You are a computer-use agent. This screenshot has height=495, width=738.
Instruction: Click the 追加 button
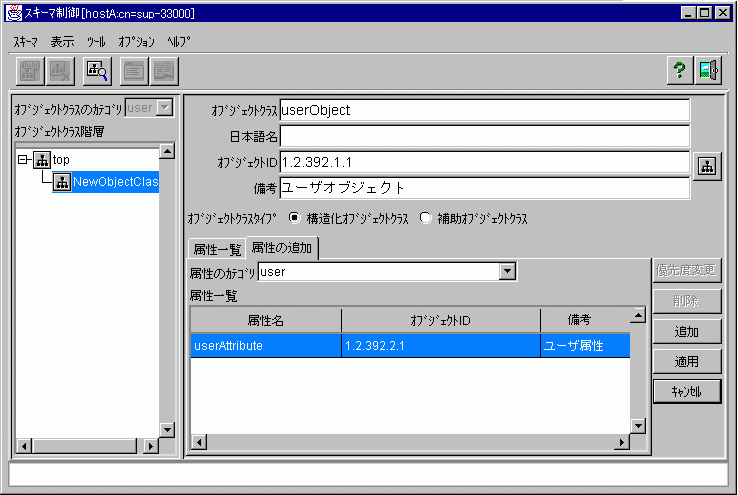(687, 332)
